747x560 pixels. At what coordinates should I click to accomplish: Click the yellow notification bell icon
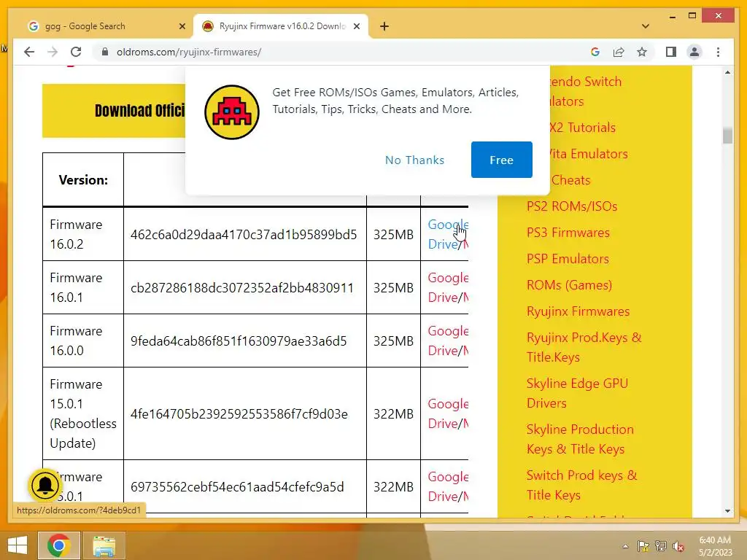click(x=45, y=486)
